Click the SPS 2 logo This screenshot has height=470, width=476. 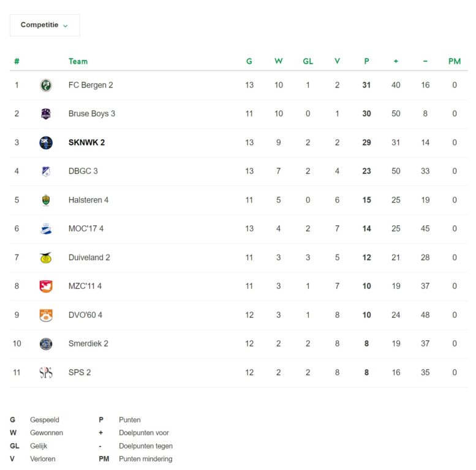coord(46,372)
